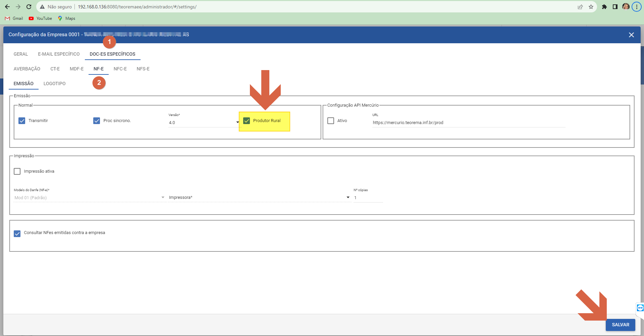This screenshot has width=644, height=336.
Task: Select the NF-E sub-tab
Action: (x=99, y=69)
